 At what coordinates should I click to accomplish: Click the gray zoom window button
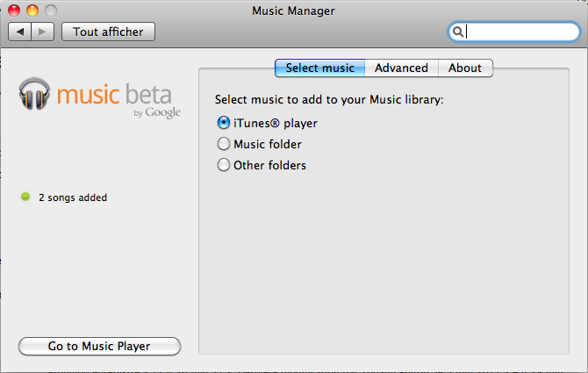pyautogui.click(x=50, y=11)
